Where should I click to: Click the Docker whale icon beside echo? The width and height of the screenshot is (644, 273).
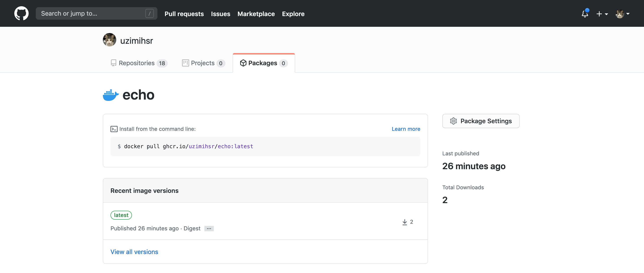pos(111,95)
